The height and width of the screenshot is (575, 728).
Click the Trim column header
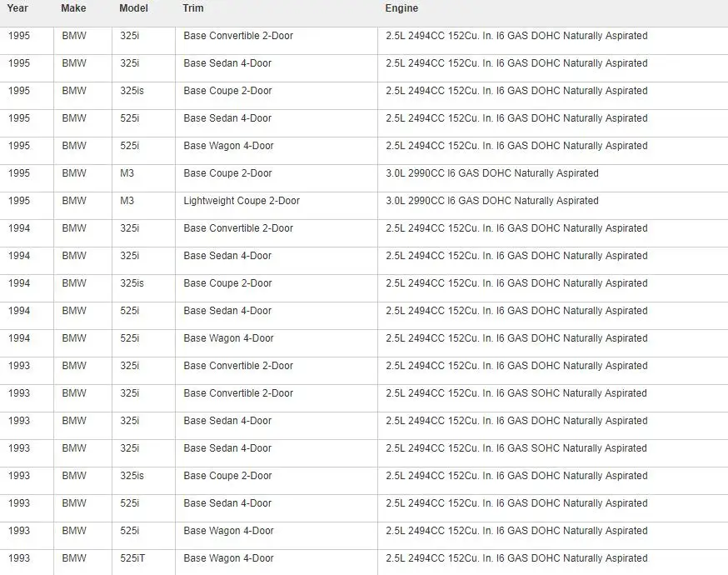(193, 8)
